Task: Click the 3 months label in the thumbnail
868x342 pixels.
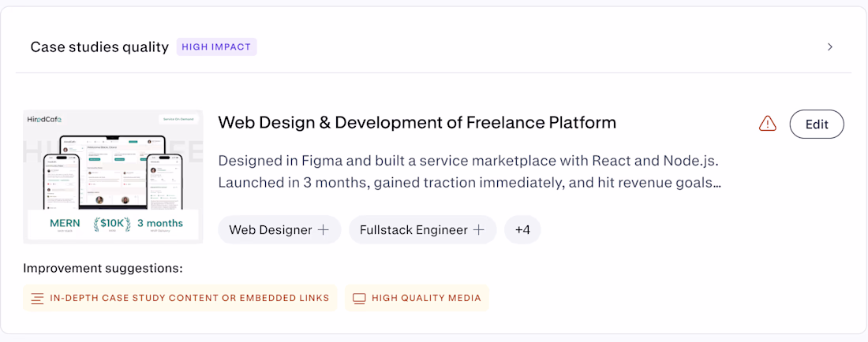Action: pyautogui.click(x=160, y=224)
